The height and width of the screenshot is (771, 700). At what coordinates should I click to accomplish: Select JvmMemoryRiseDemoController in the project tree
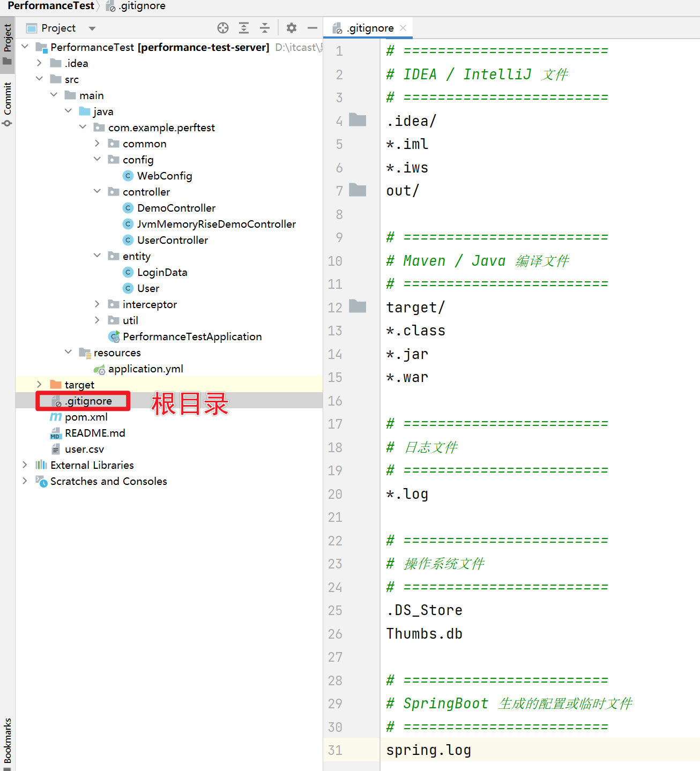217,224
